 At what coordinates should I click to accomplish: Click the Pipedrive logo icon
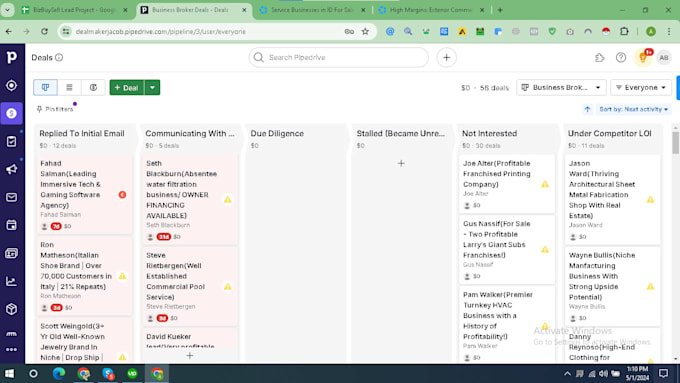tap(12, 57)
